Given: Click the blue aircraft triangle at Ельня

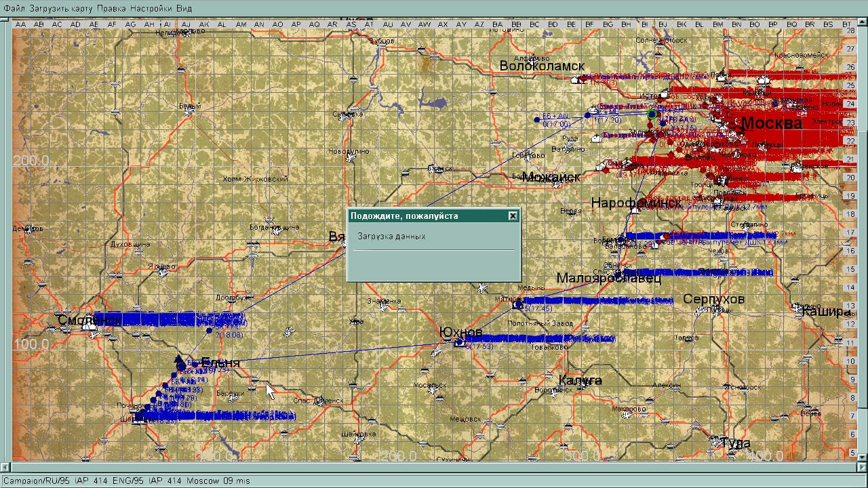Looking at the screenshot, I should (178, 359).
